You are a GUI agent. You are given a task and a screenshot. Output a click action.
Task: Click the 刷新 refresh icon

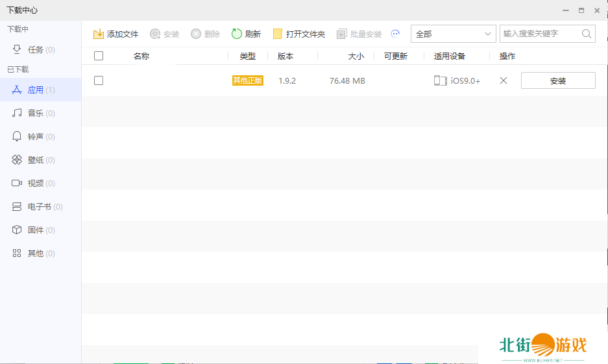[x=237, y=34]
